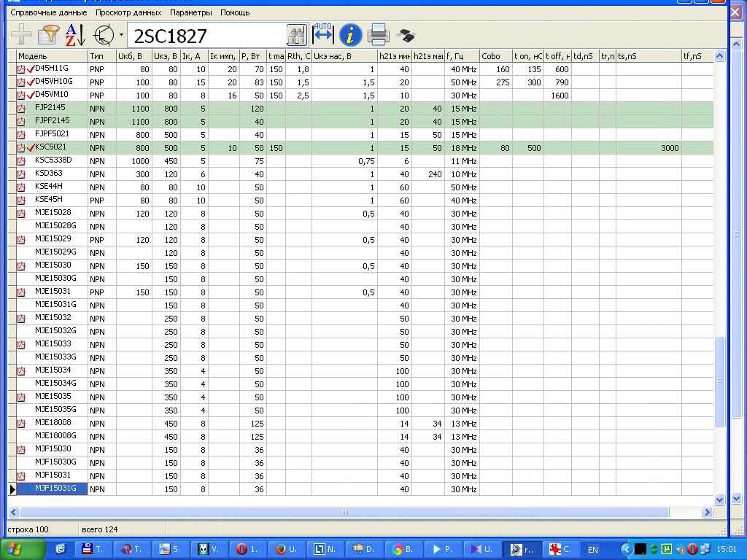
Task: Open the transistor type dropdown arrow
Action: (121, 35)
